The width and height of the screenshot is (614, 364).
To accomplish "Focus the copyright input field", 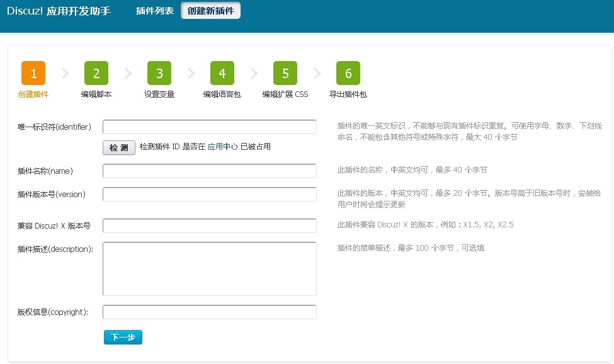I will (209, 311).
